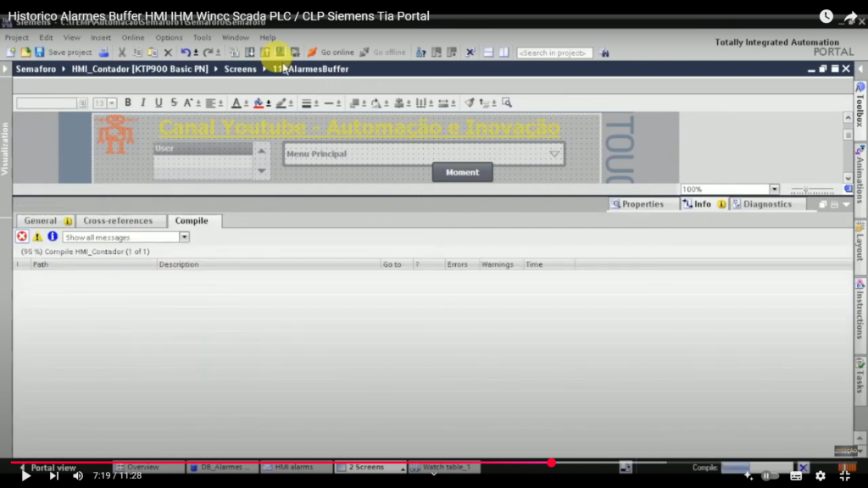Click the Delete X icon in toolbar
This screenshot has height=488, width=868.
click(169, 53)
